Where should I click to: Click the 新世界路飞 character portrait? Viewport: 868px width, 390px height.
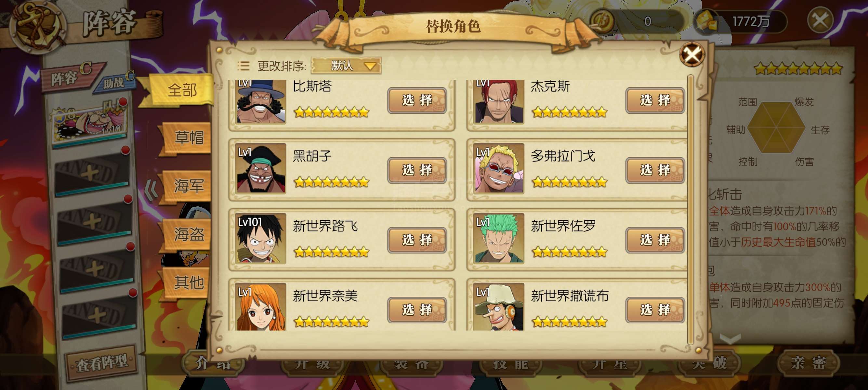click(261, 239)
